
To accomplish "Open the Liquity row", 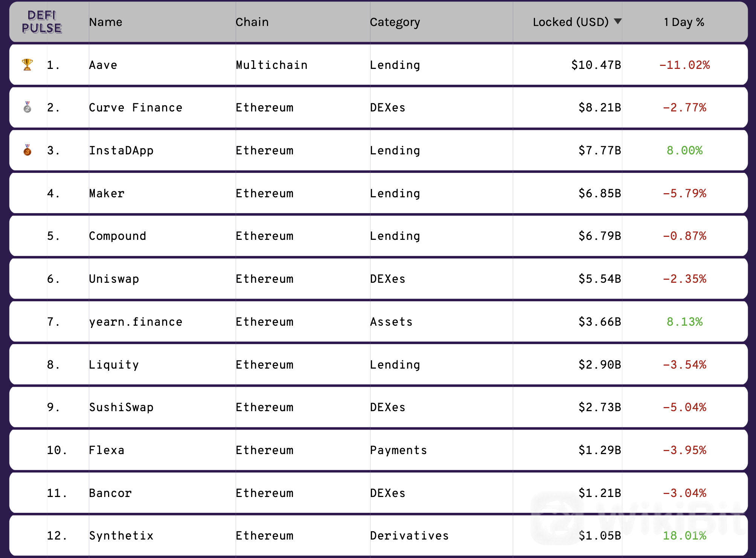I will click(378, 364).
